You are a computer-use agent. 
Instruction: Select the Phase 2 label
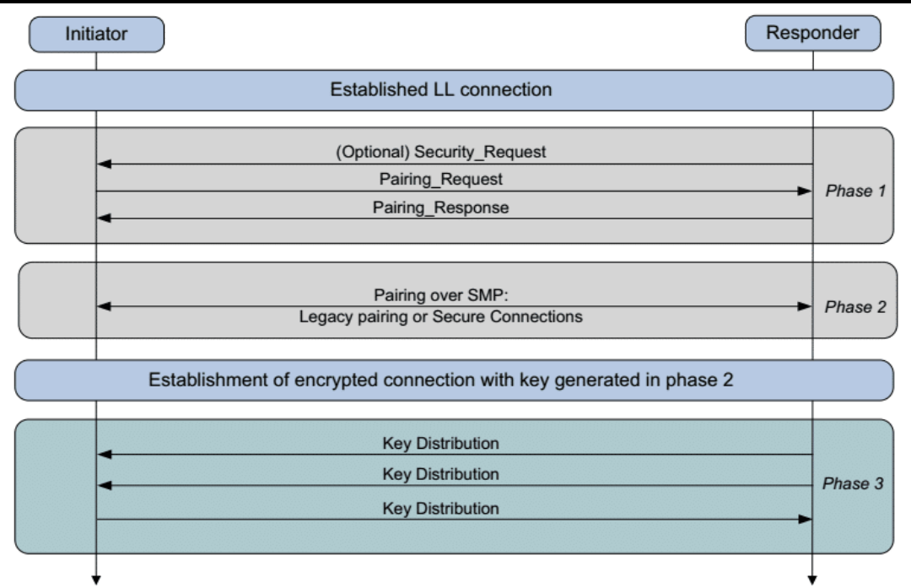[x=855, y=307]
